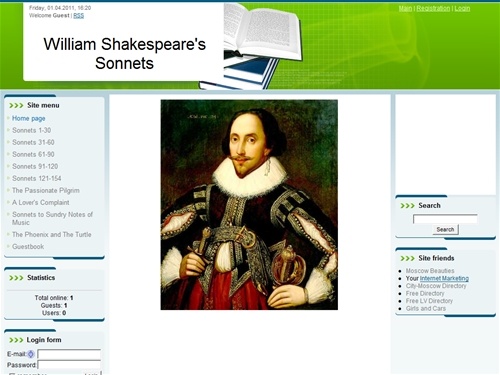The width and height of the screenshot is (500, 375).
Task: Open Sonnets to Sundry Notes of Music
Action: [x=52, y=218]
